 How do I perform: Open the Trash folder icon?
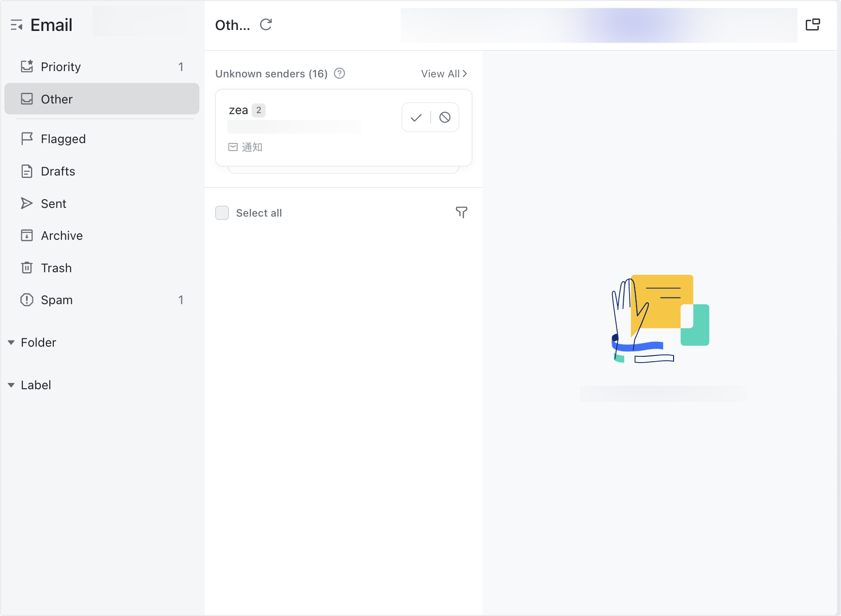point(27,267)
